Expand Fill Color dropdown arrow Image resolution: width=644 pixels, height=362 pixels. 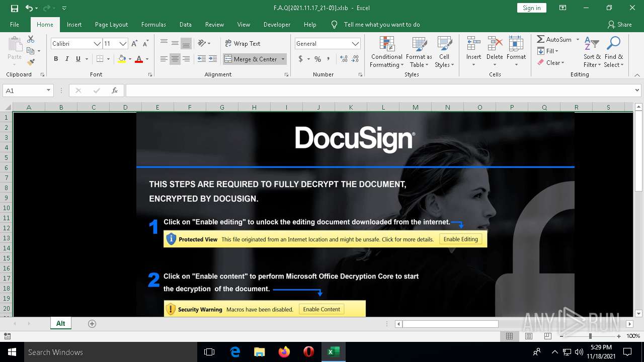(x=130, y=59)
